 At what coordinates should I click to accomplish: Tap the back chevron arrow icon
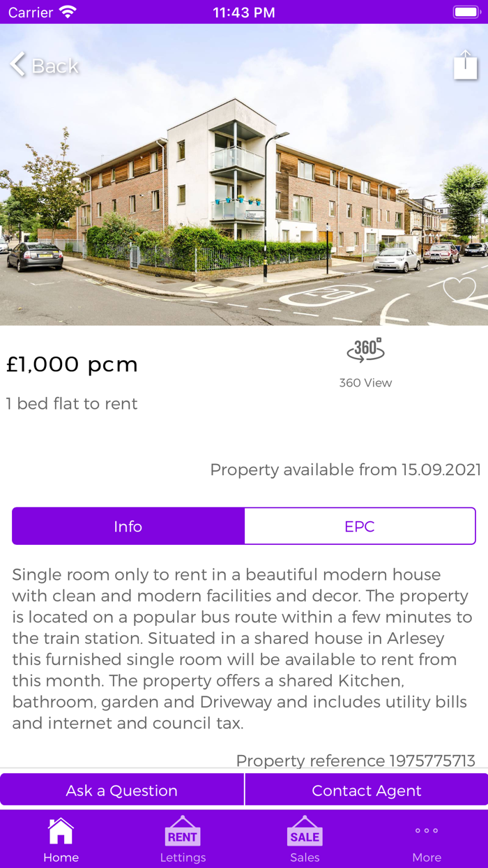click(17, 64)
